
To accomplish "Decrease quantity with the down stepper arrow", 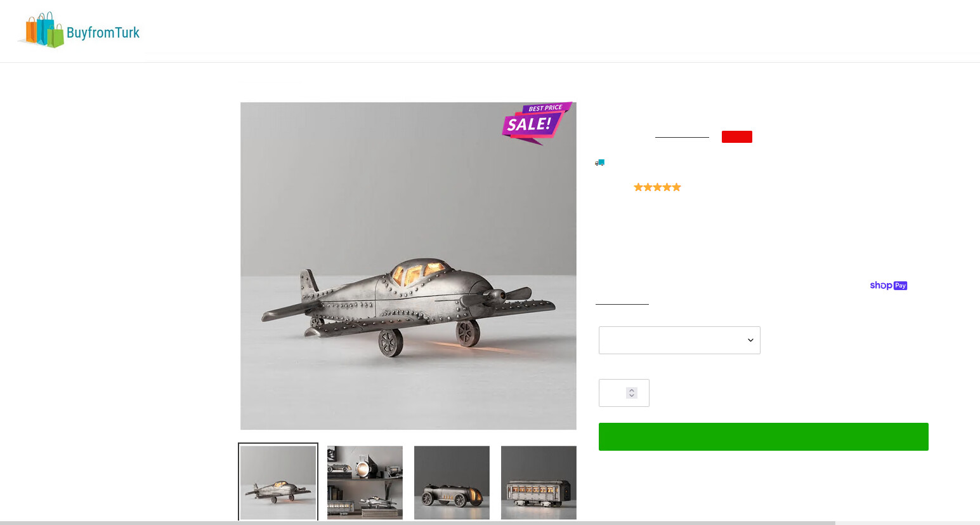I will pyautogui.click(x=632, y=396).
